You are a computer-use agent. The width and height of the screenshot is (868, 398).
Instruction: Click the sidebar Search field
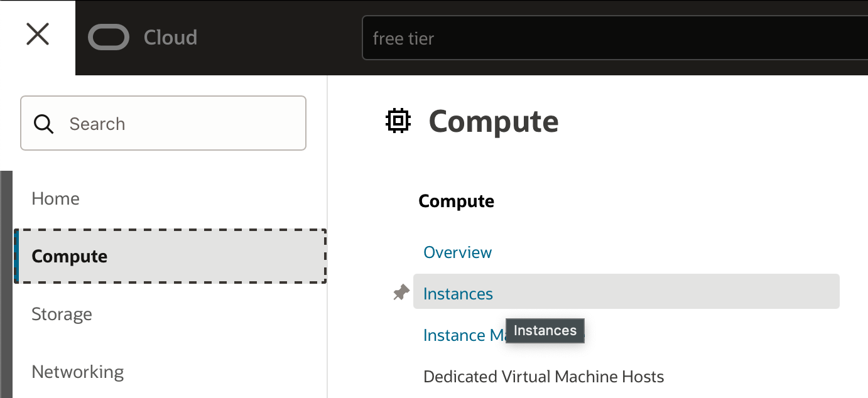point(163,123)
